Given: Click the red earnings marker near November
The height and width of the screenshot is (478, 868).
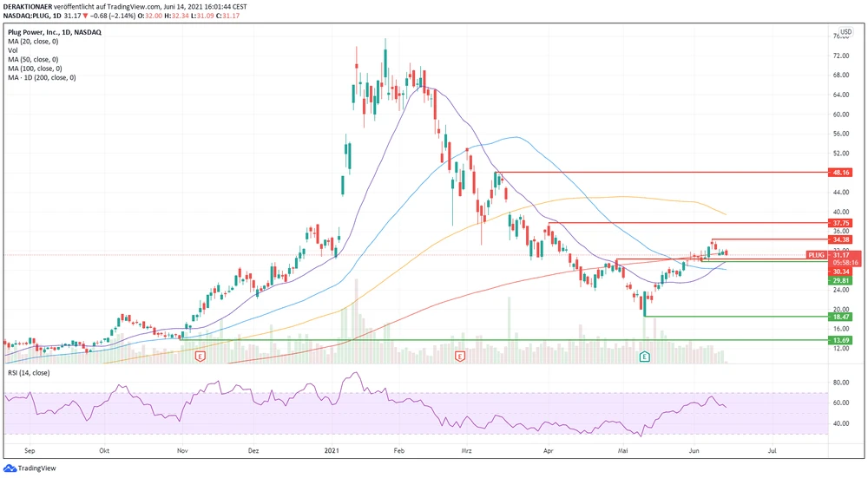Looking at the screenshot, I should coord(201,357).
